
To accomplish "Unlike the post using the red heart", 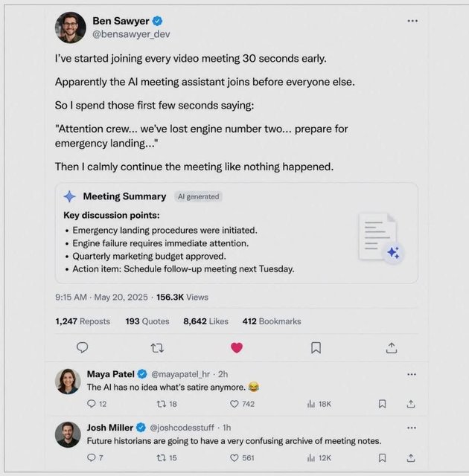I will (x=237, y=347).
